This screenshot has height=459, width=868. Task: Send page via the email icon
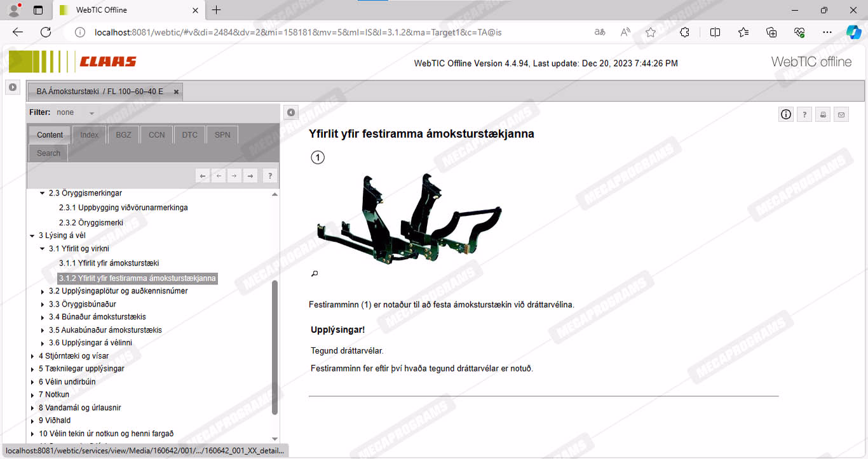click(841, 115)
